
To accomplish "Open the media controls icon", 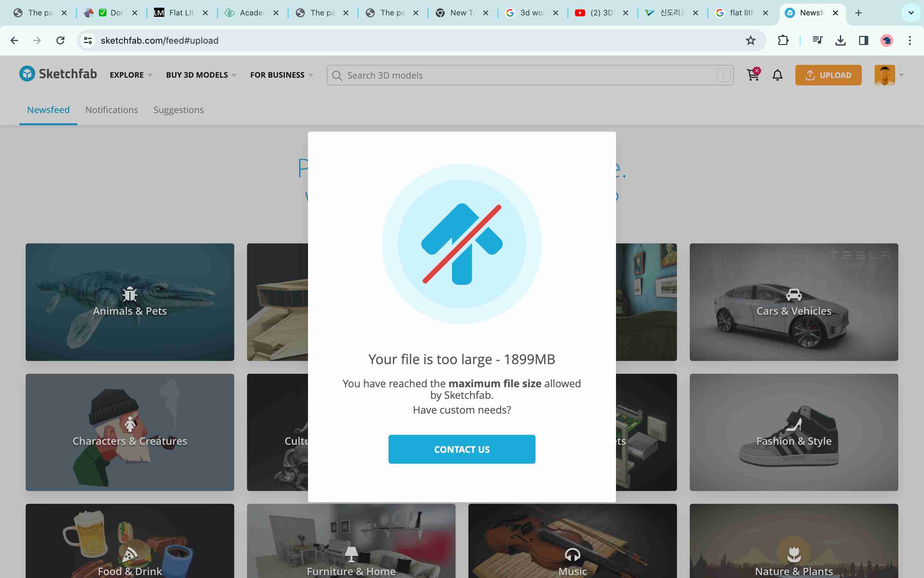I will [x=817, y=40].
